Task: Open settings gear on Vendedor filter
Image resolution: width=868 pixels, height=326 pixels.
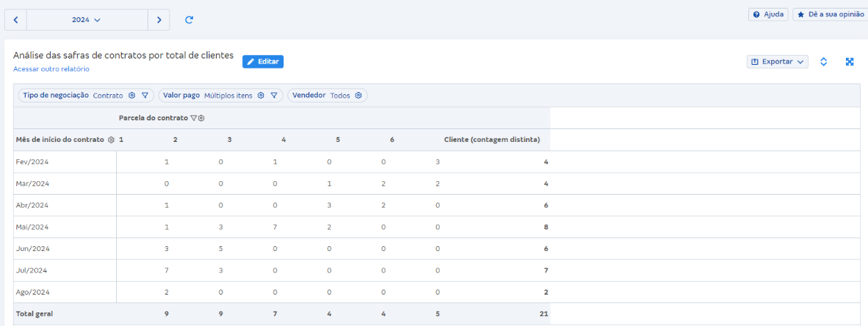Action: tap(358, 96)
